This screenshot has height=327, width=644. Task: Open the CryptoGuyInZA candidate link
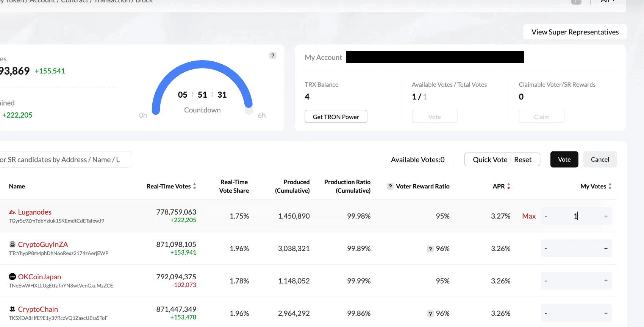pyautogui.click(x=43, y=244)
